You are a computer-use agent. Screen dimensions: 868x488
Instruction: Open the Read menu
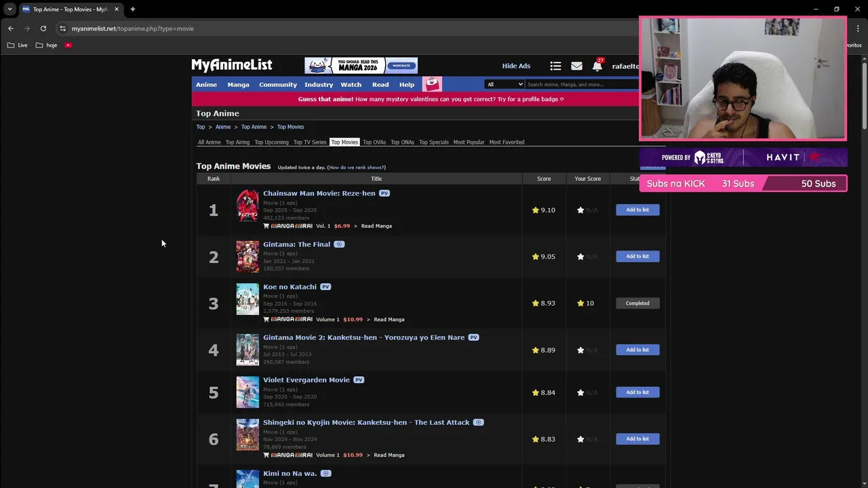point(380,85)
